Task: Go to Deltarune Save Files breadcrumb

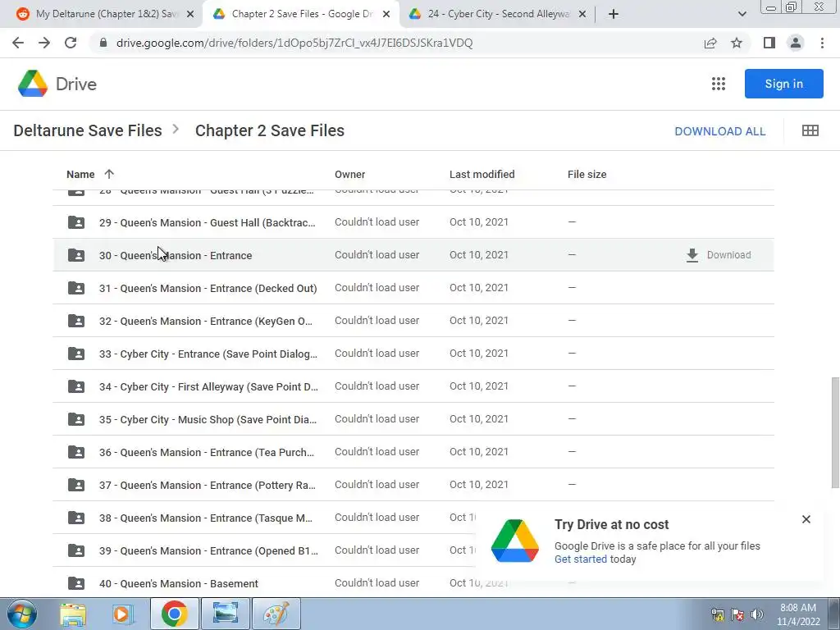Action: pyautogui.click(x=87, y=130)
